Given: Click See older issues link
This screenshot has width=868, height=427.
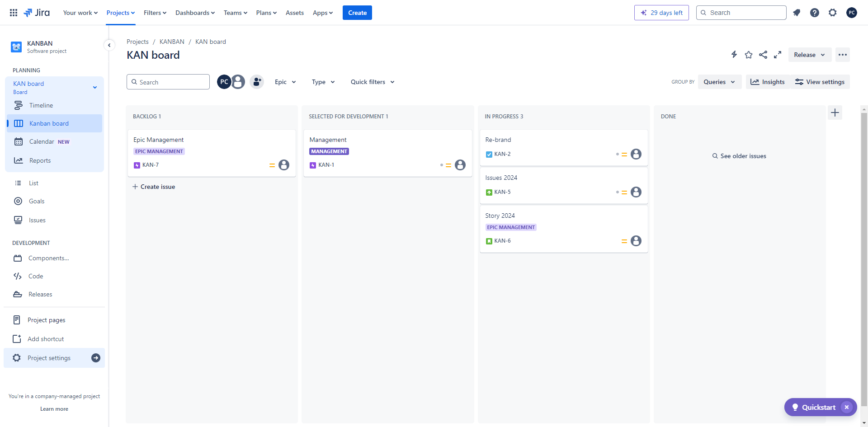Looking at the screenshot, I should [739, 156].
